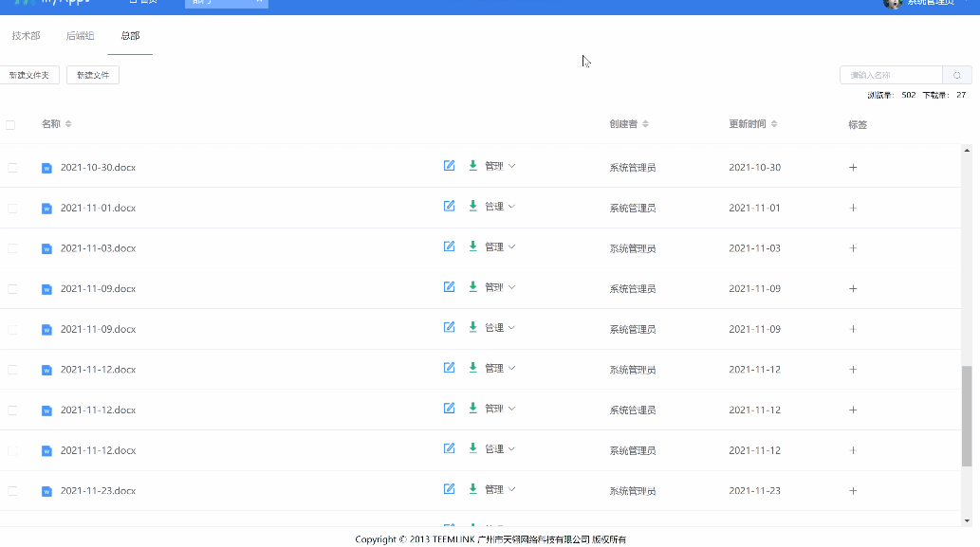The width and height of the screenshot is (980, 547).
Task: Check the row checkbox for 2021-10-30.docx
Action: click(x=12, y=167)
